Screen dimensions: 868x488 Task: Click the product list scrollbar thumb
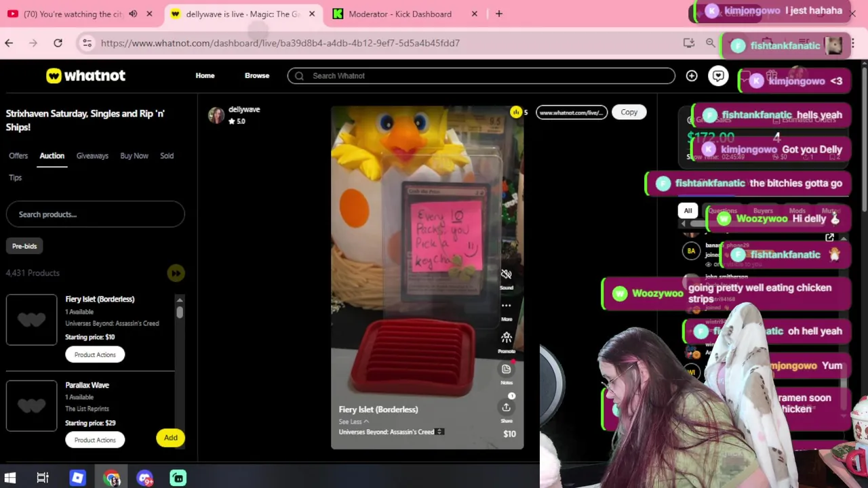(x=180, y=312)
